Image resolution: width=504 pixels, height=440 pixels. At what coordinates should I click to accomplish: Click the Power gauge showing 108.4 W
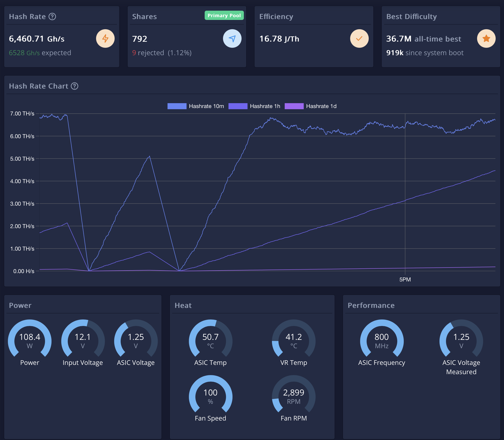coord(30,340)
